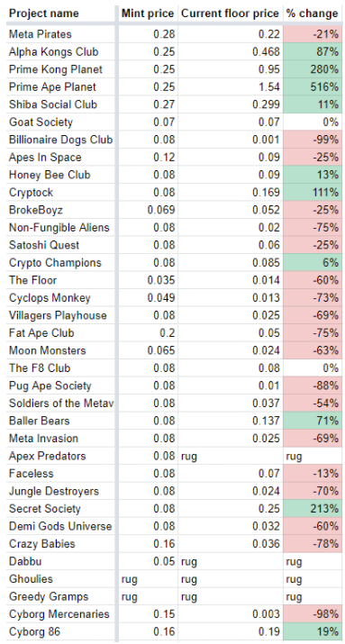Image resolution: width=345 pixels, height=644 pixels.
Task: Click Apex Predators rug floor price cell
Action: pos(230,457)
